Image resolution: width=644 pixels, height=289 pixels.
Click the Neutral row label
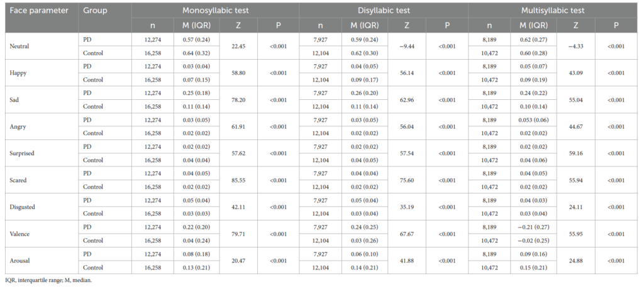23,46
